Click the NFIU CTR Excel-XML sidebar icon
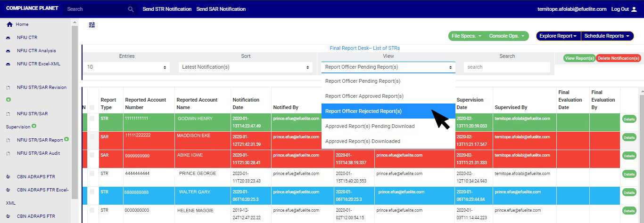The image size is (644, 223). tap(8, 64)
